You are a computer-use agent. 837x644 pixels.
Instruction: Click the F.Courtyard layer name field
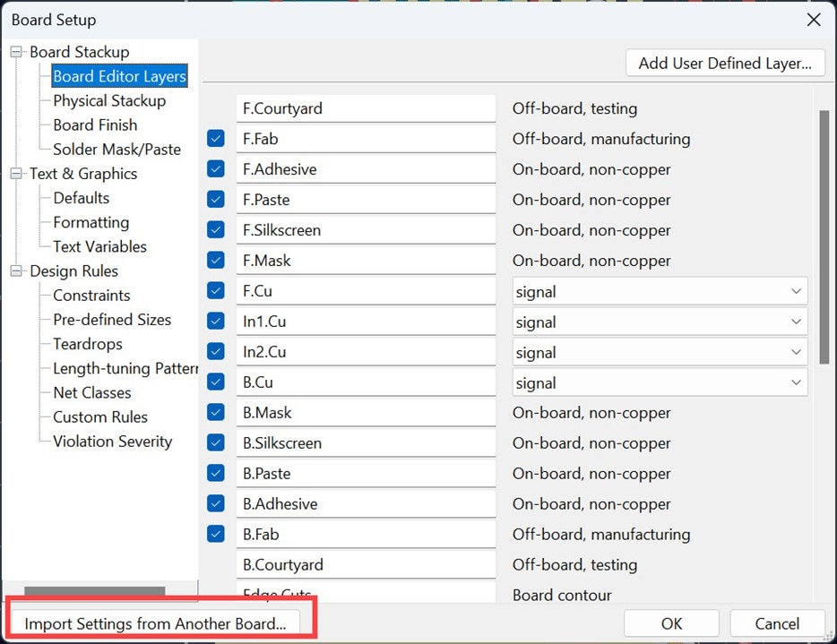(366, 108)
